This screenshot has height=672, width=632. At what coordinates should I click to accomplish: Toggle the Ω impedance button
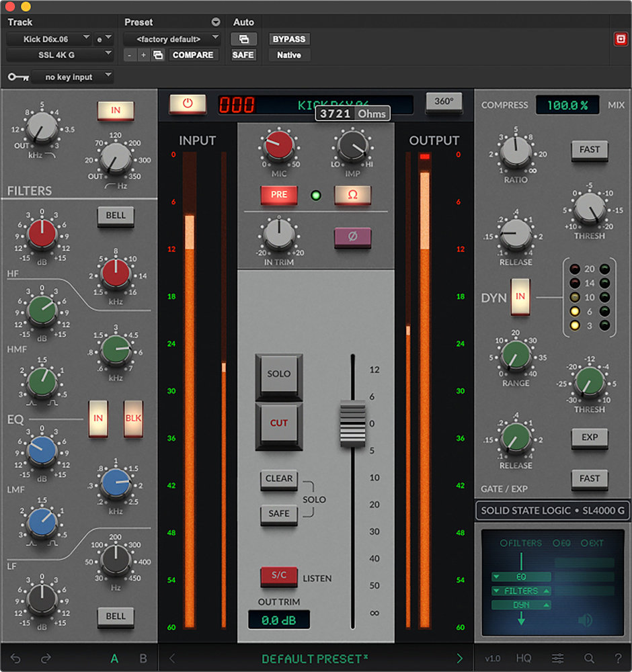(352, 195)
